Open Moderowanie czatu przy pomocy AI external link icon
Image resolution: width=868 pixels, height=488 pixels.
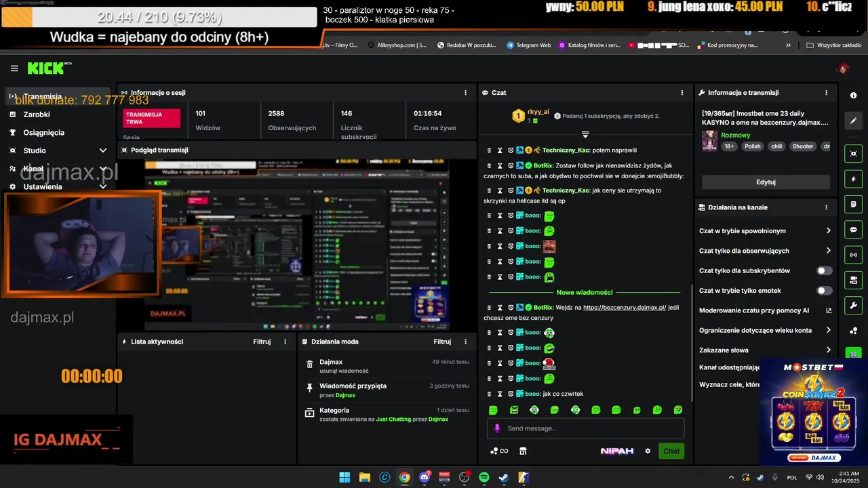829,310
